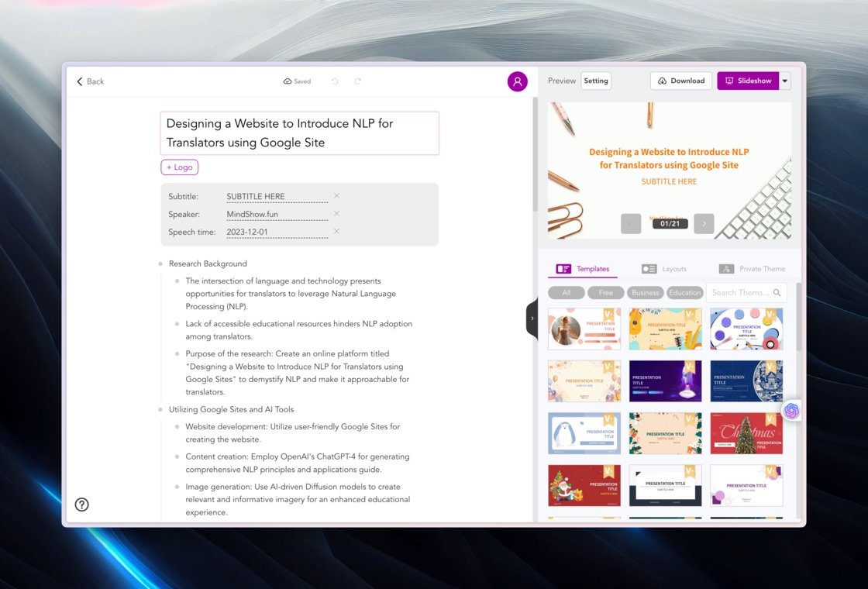Image resolution: width=868 pixels, height=589 pixels.
Task: Download the presentation
Action: pos(681,81)
